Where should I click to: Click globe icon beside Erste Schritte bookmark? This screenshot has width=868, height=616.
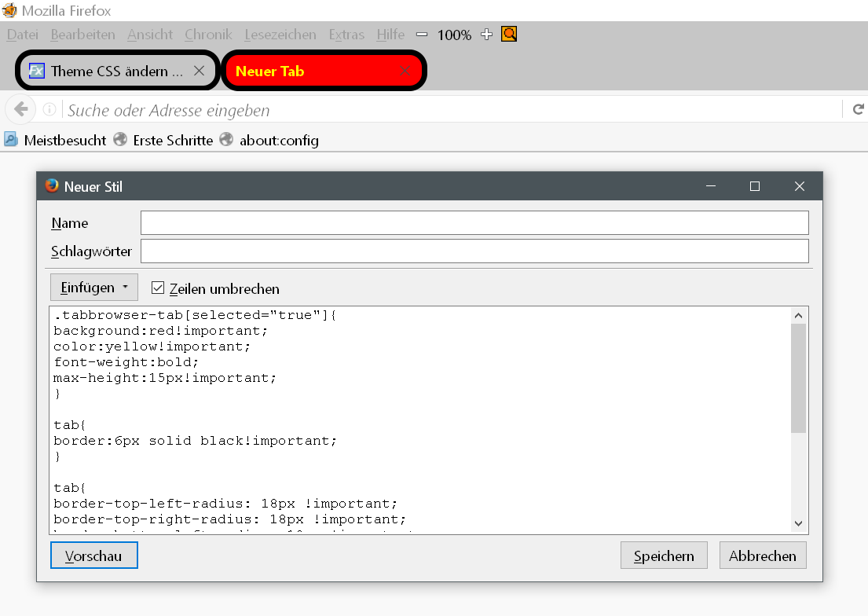[120, 139]
